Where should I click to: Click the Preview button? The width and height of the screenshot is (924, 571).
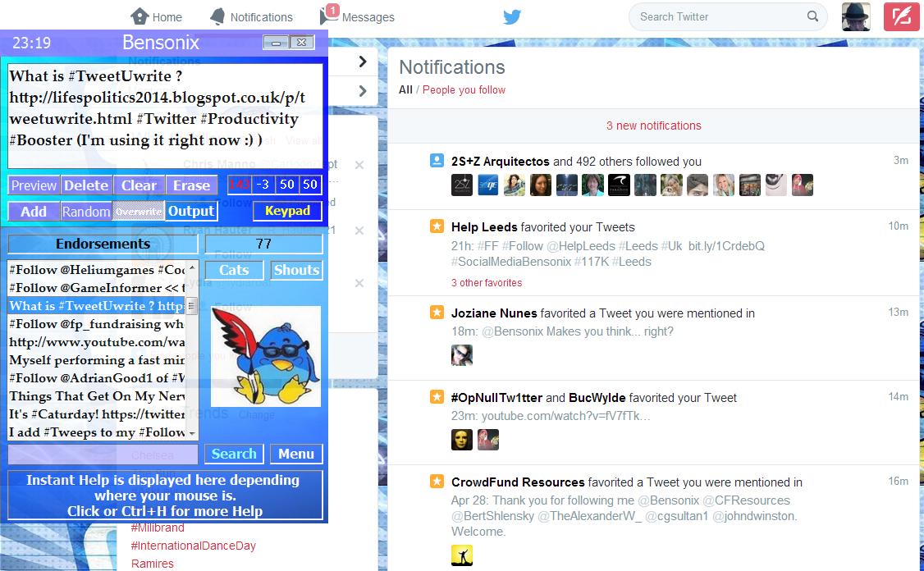pyautogui.click(x=34, y=185)
